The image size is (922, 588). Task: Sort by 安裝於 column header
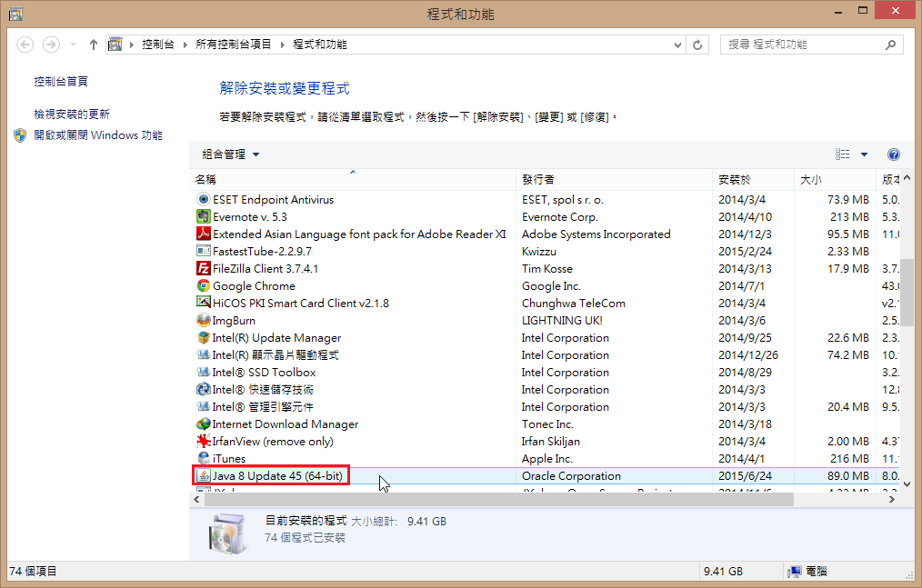point(753,179)
